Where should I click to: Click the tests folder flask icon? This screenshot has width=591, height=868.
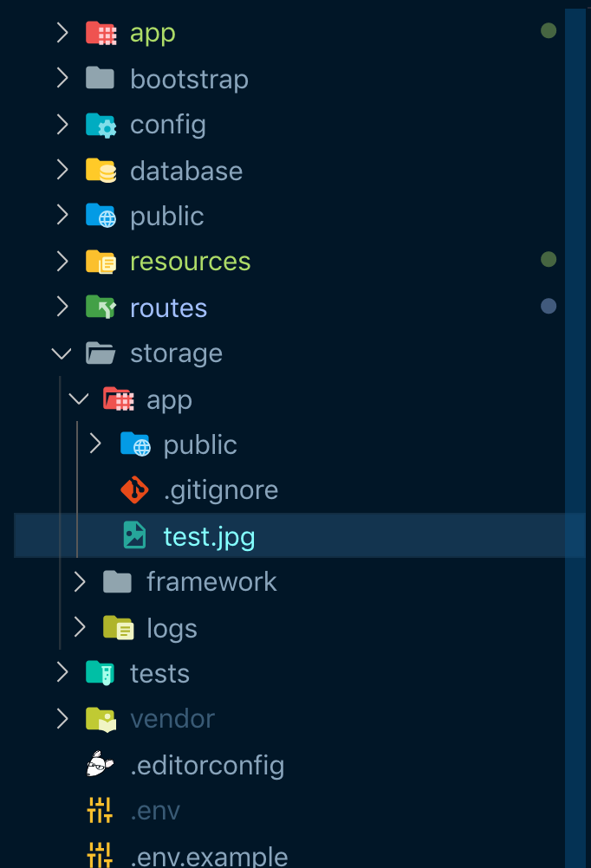click(x=101, y=673)
